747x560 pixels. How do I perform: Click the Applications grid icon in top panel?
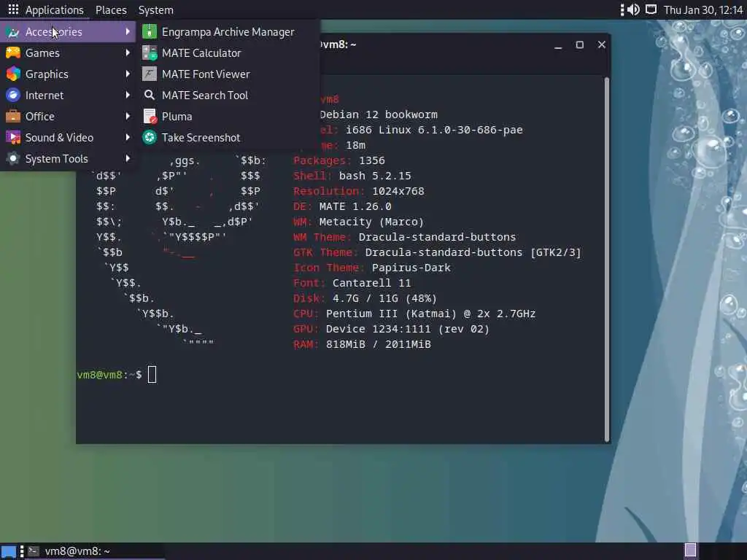click(13, 9)
